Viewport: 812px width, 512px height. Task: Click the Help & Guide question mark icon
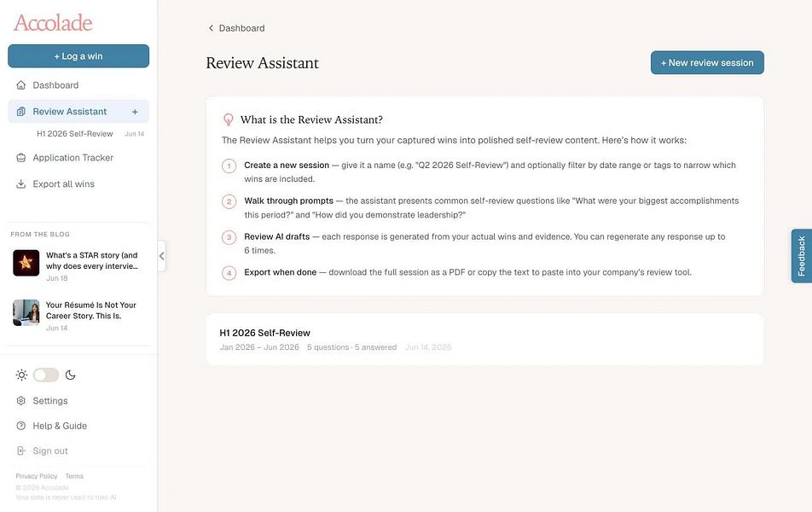click(x=20, y=426)
